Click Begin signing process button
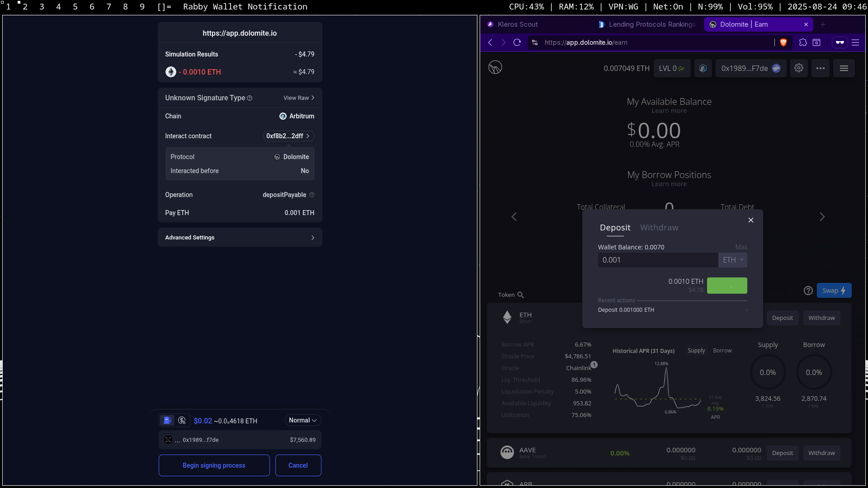868x488 pixels. [214, 465]
